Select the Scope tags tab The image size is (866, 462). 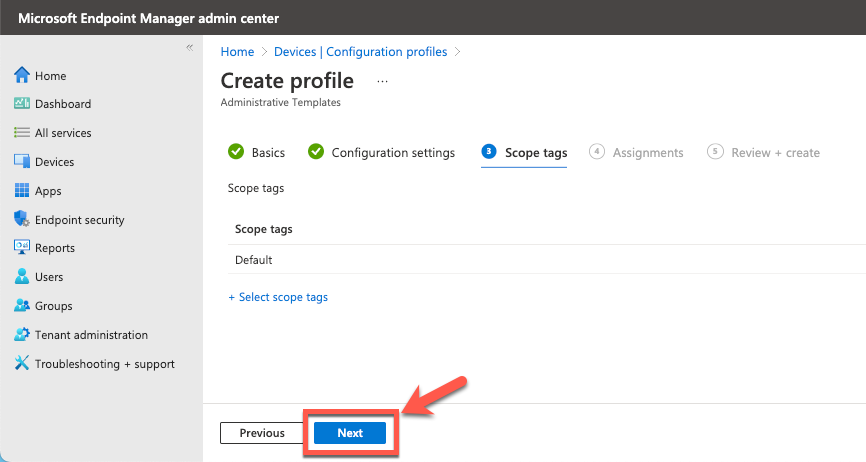coord(524,152)
